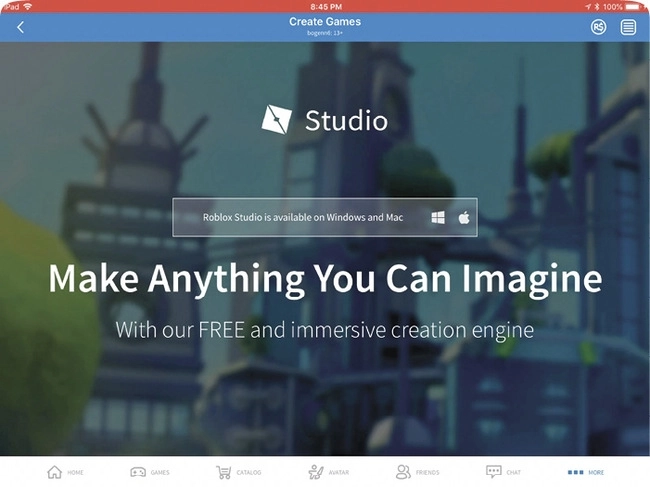This screenshot has height=487, width=650.
Task: Open the Catalog shopping cart tab
Action: [x=237, y=472]
